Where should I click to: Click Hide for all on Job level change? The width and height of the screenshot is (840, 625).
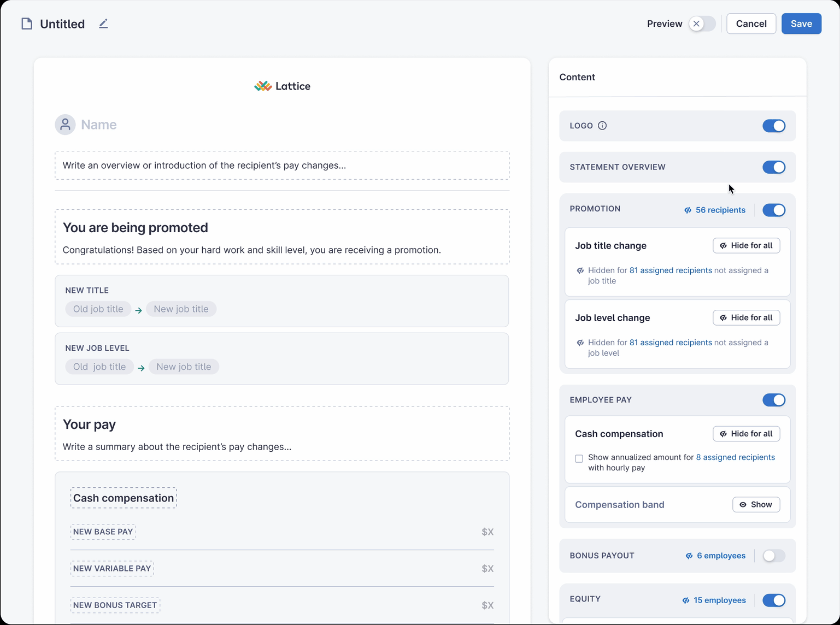click(x=747, y=317)
